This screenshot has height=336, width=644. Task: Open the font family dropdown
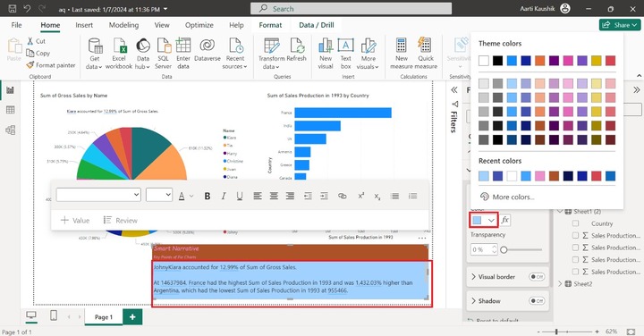coord(98,195)
